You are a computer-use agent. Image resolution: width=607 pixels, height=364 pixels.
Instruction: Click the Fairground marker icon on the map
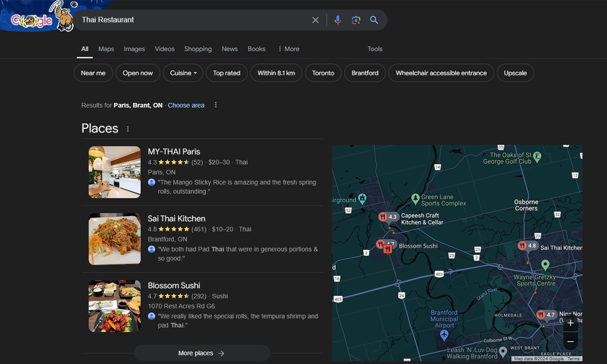(362, 199)
